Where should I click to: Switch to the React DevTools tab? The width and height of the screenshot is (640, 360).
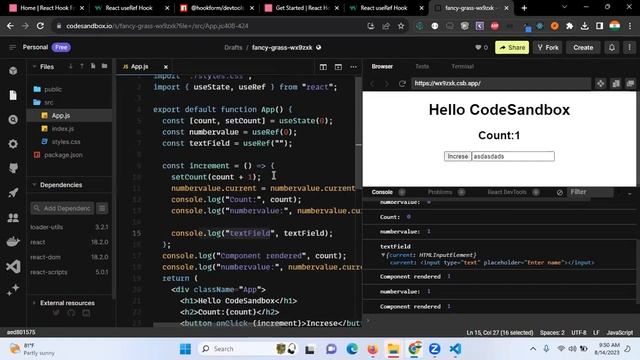point(507,192)
